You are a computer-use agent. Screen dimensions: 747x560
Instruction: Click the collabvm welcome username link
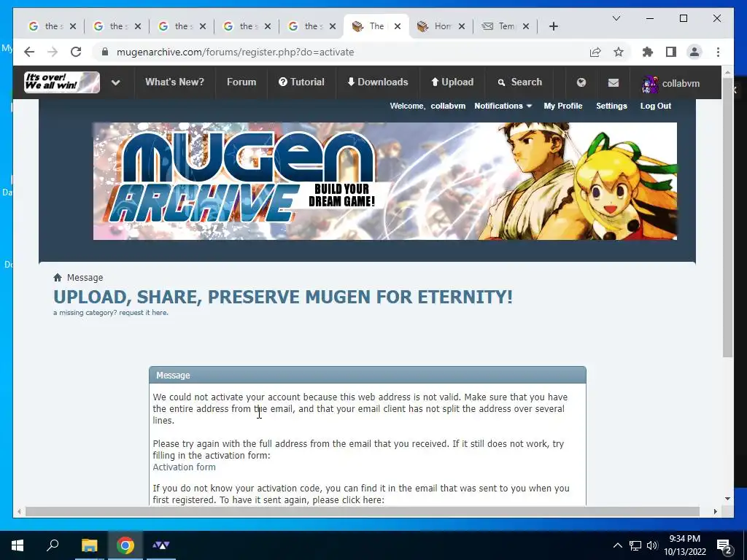tap(448, 106)
